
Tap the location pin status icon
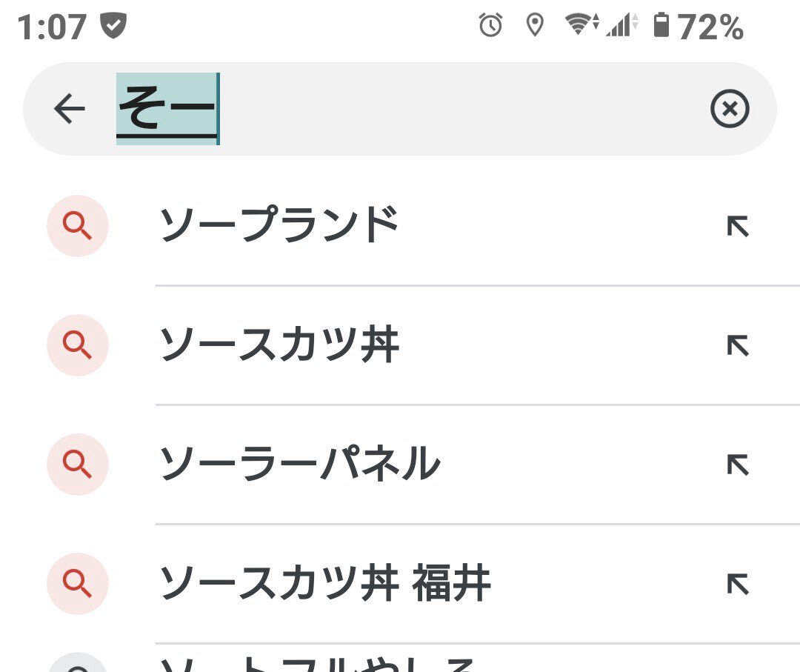533,26
